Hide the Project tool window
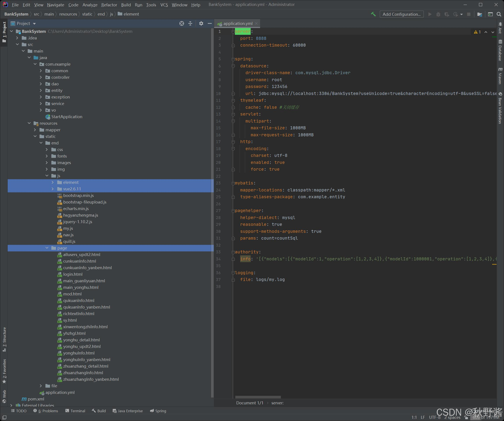Viewport: 504px width, 421px height. (x=210, y=23)
